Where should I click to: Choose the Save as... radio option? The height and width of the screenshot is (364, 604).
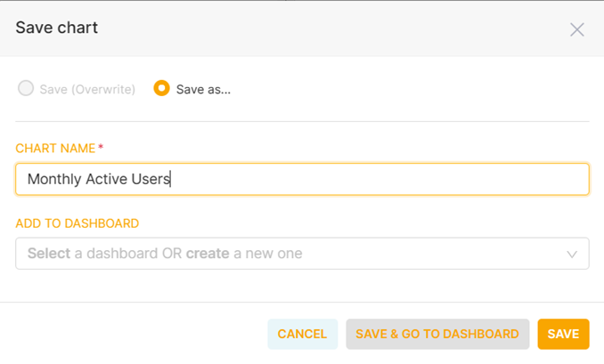pyautogui.click(x=161, y=88)
